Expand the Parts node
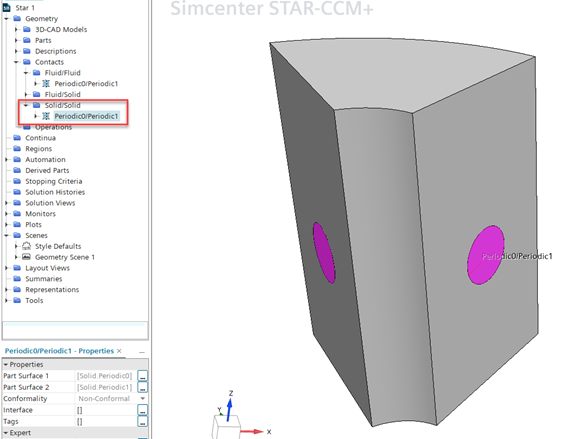The width and height of the screenshot is (573, 439). [16, 40]
